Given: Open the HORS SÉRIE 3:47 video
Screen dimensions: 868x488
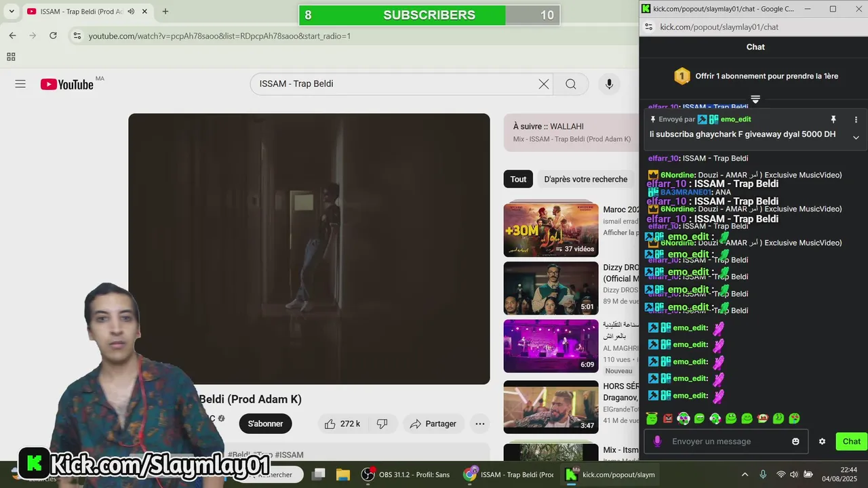Looking at the screenshot, I should point(551,407).
